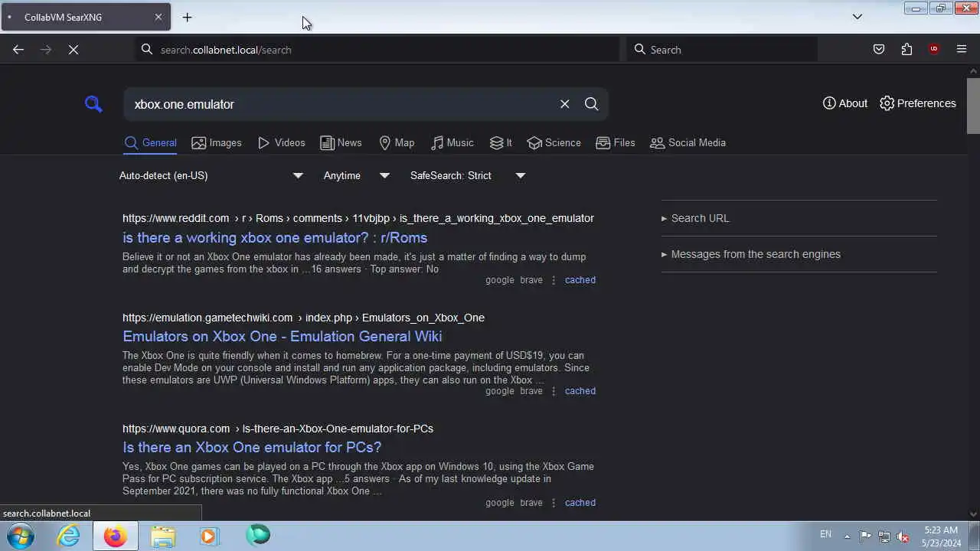Switch to the It tab
Screen dimensions: 980x551
point(501,143)
